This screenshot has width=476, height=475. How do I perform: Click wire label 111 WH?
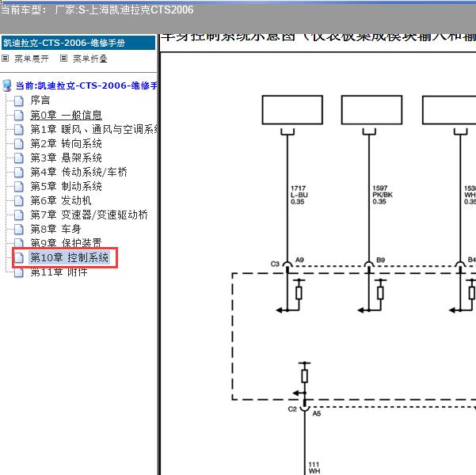click(x=314, y=468)
